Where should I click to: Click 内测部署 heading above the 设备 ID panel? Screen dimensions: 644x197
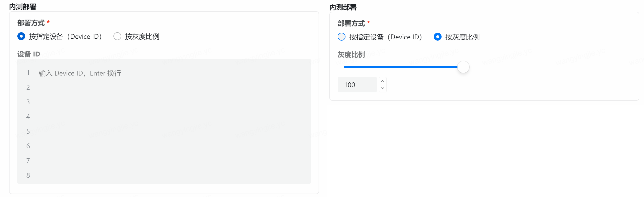pos(23,7)
